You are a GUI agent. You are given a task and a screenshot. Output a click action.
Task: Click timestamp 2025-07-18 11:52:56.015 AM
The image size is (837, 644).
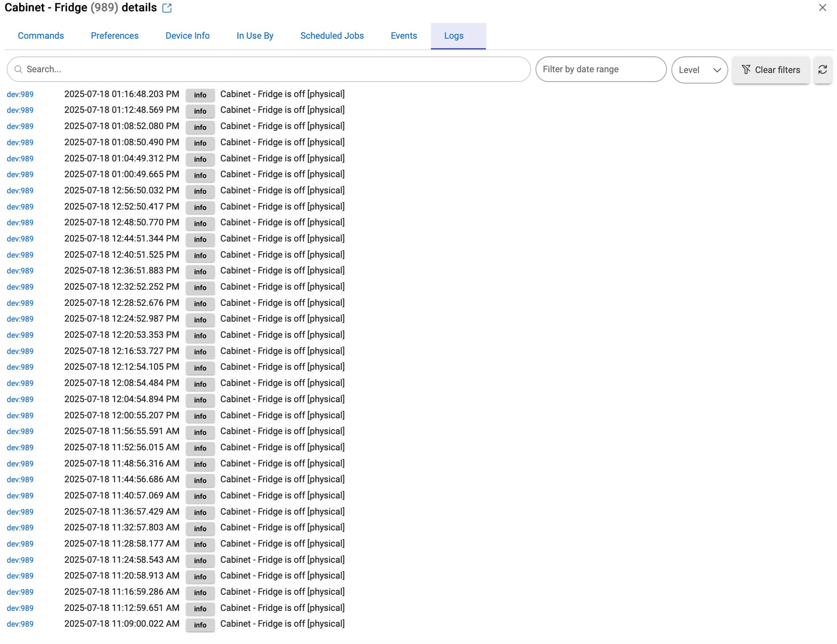[122, 447]
